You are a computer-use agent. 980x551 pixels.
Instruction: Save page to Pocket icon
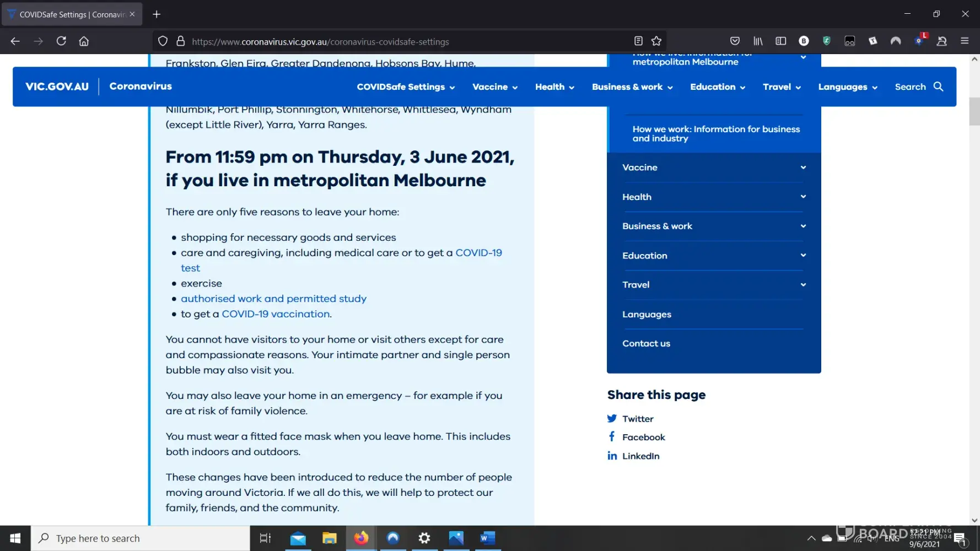point(735,41)
